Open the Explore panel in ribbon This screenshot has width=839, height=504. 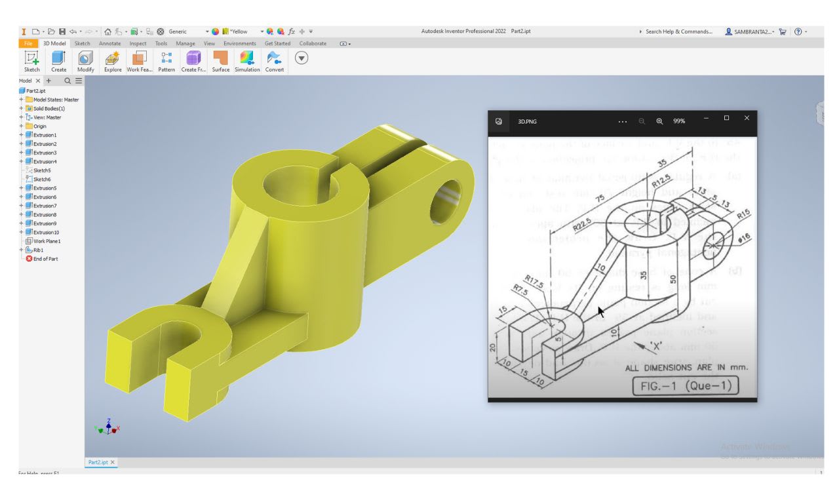112,61
